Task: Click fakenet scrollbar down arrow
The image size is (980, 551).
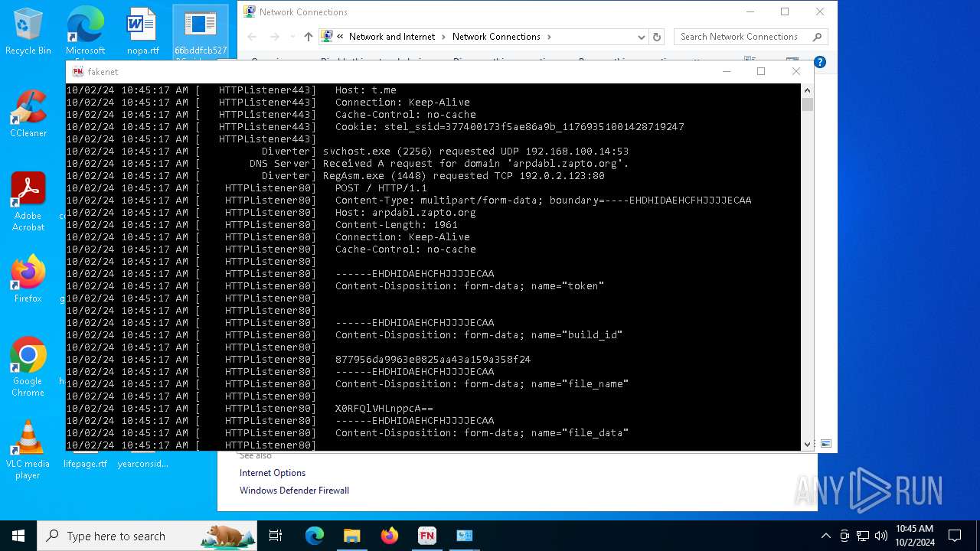Action: [807, 444]
